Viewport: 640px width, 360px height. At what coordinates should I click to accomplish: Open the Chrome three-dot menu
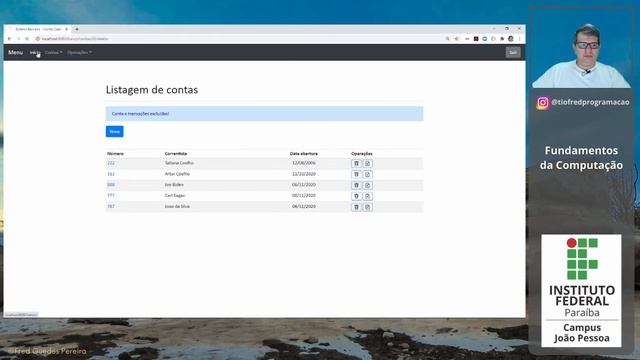click(520, 39)
